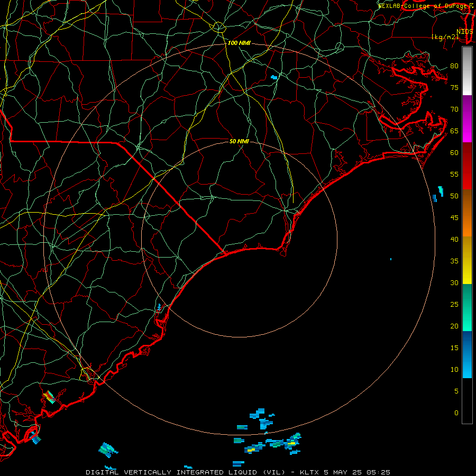Click the 40 value on the VIL scale
The image size is (476, 476).
coord(454,239)
